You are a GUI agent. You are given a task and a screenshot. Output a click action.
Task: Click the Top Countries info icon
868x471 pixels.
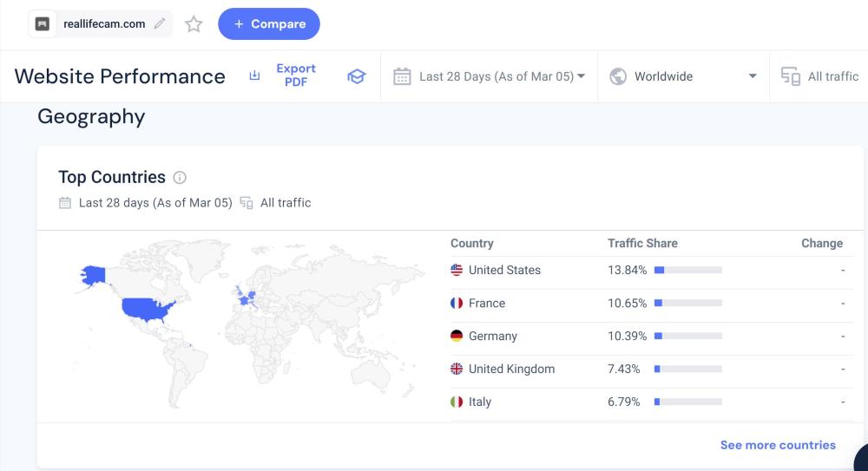[x=180, y=178]
